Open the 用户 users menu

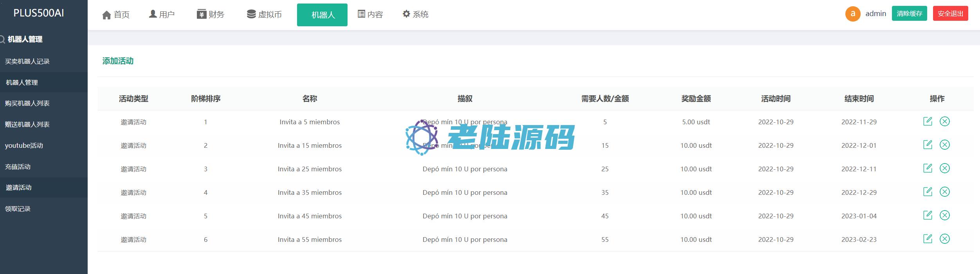162,15
